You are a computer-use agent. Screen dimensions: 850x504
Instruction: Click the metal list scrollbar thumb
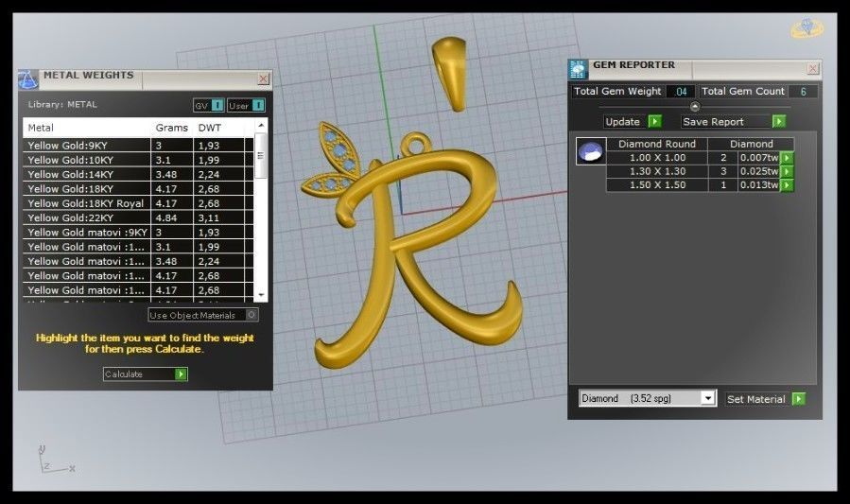point(261,155)
